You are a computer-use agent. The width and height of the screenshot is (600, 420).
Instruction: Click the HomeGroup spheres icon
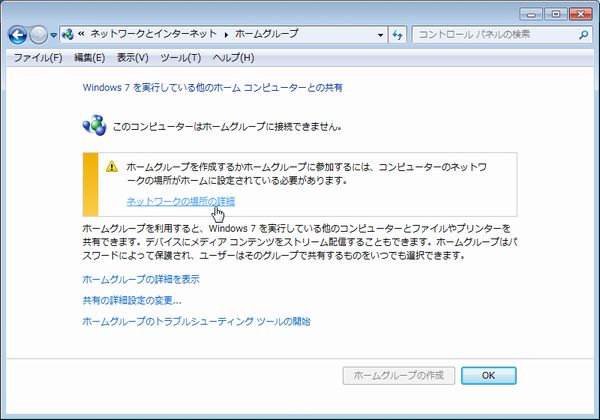click(95, 125)
